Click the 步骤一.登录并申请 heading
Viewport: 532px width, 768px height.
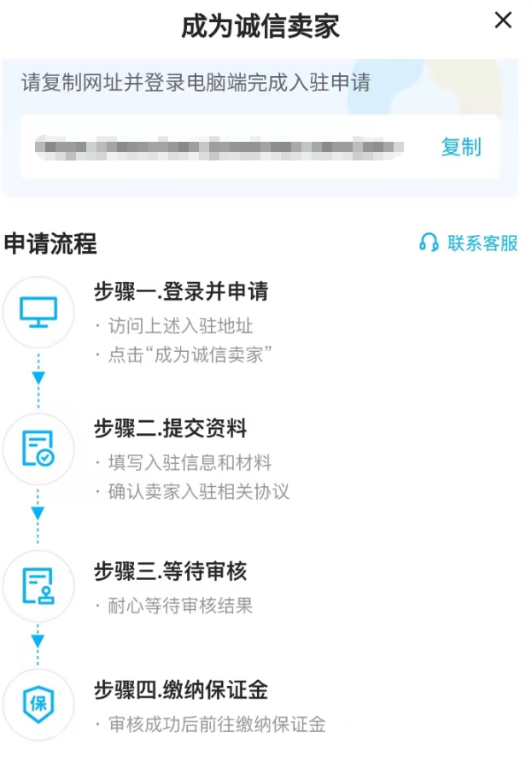[181, 291]
